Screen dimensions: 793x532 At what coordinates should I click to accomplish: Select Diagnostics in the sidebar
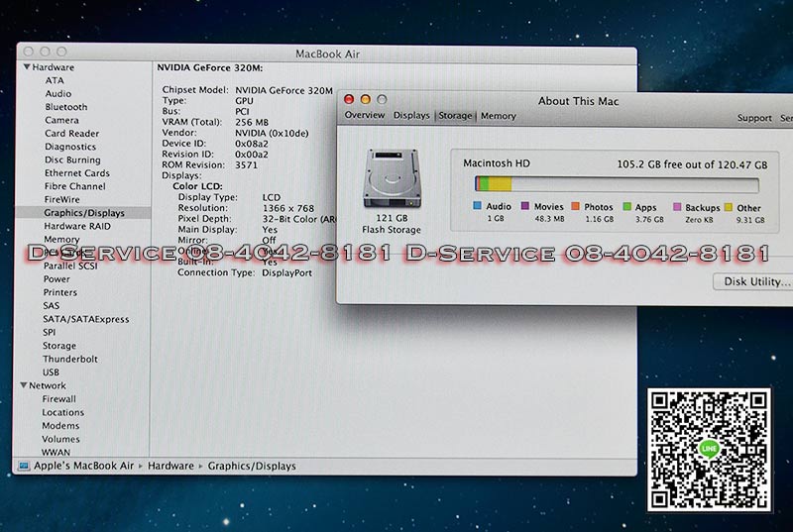click(70, 147)
